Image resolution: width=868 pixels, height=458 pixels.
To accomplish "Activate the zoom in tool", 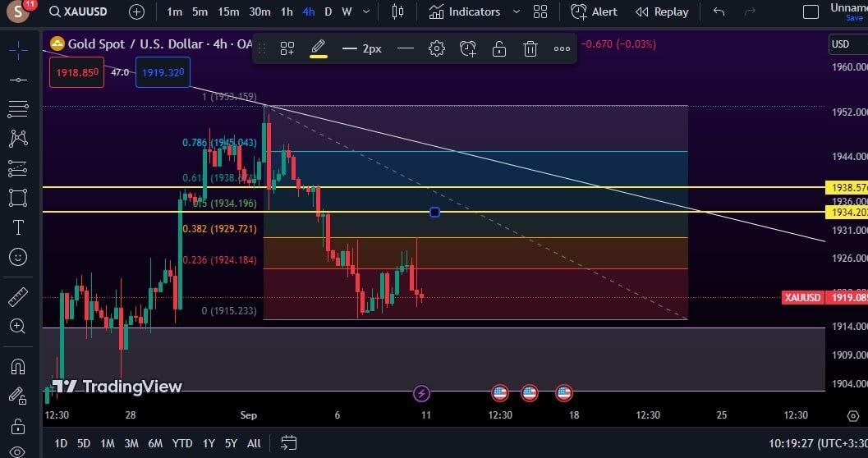I will (x=18, y=327).
